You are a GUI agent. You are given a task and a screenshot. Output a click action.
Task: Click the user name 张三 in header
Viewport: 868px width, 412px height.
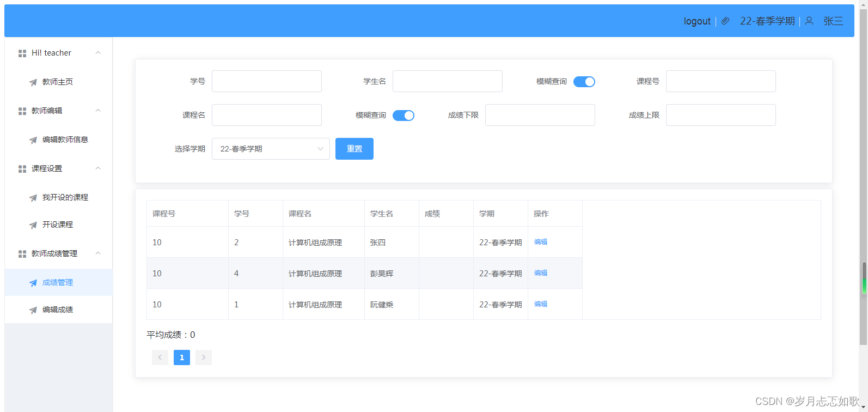833,21
